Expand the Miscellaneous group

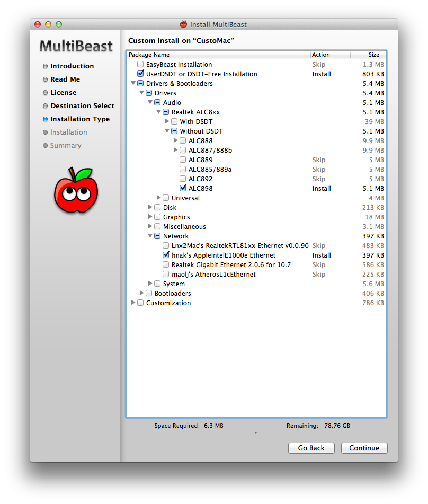(150, 226)
